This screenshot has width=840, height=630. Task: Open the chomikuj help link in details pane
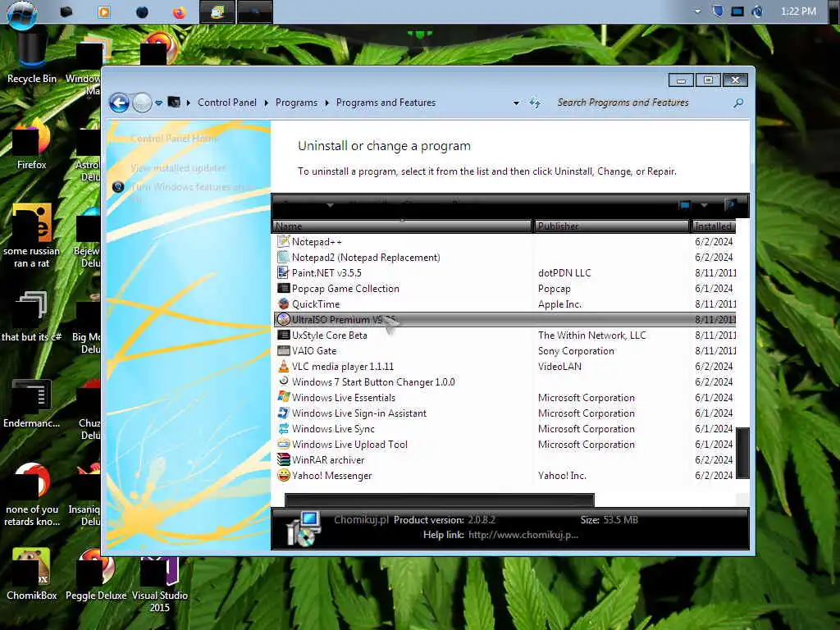(x=523, y=535)
